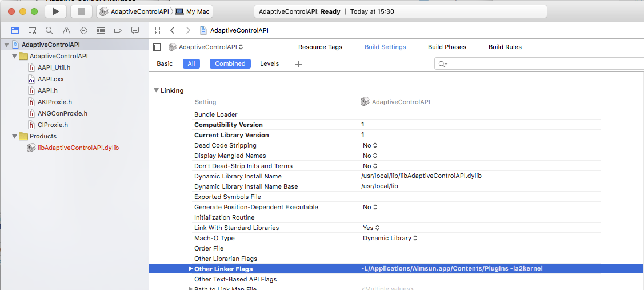Viewport: 644px width, 290px height.
Task: Click the add build setting plus button
Action: coord(298,64)
